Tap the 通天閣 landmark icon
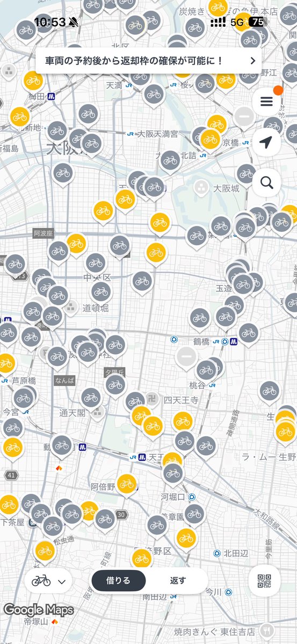Image resolution: width=297 pixels, height=644 pixels. point(98,413)
